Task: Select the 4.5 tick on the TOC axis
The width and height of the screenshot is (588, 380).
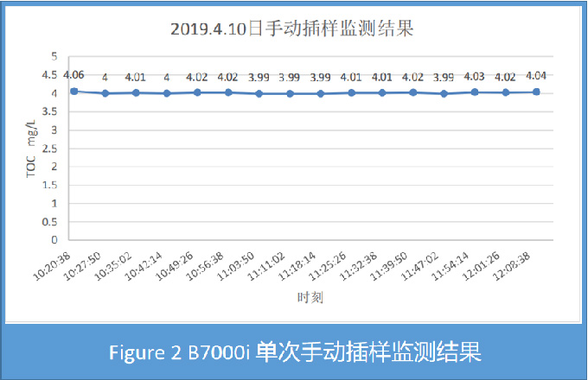Action: pos(49,75)
